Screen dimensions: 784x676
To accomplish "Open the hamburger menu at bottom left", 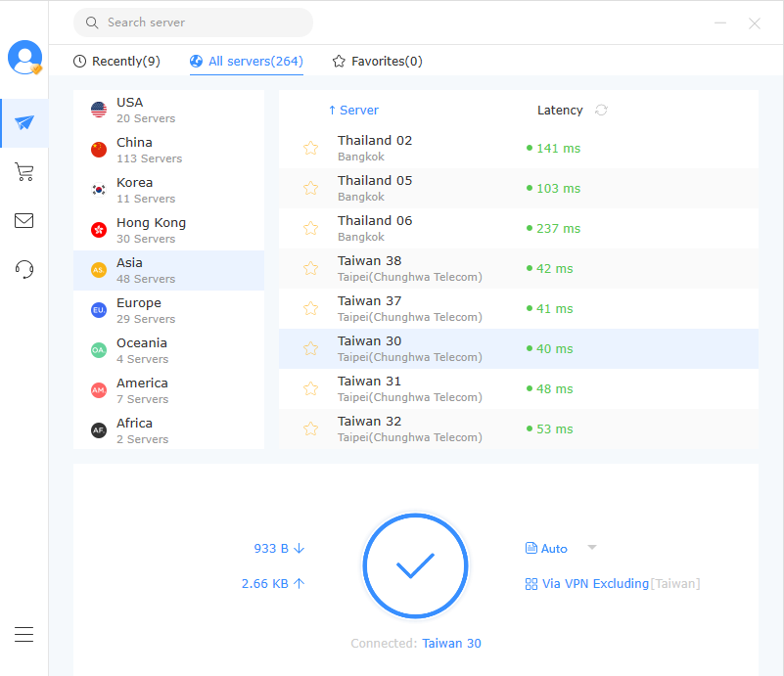I will pyautogui.click(x=24, y=634).
